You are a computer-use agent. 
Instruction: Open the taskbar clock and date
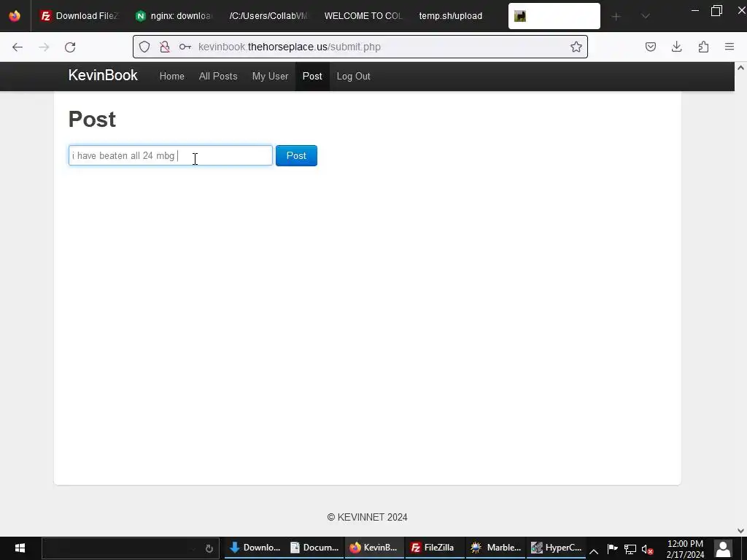(x=685, y=548)
